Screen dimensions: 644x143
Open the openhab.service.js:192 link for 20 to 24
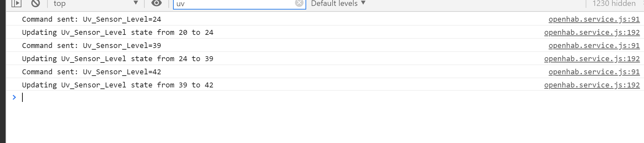coord(592,32)
